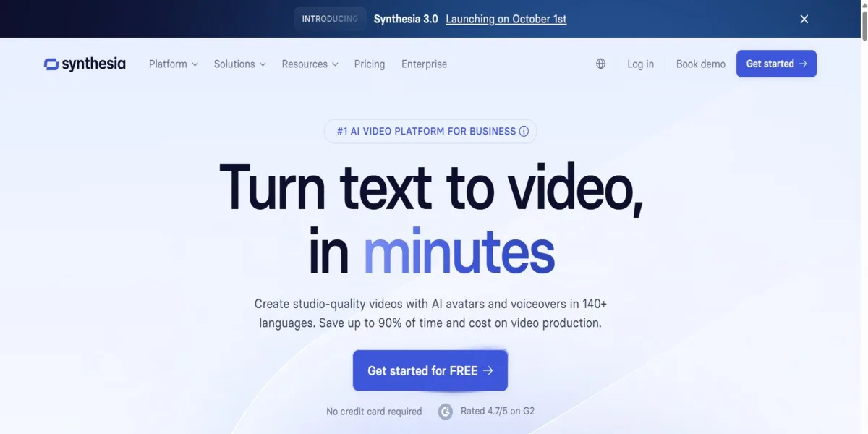The image size is (868, 434).
Task: Click Get started for FREE button
Action: tap(430, 370)
